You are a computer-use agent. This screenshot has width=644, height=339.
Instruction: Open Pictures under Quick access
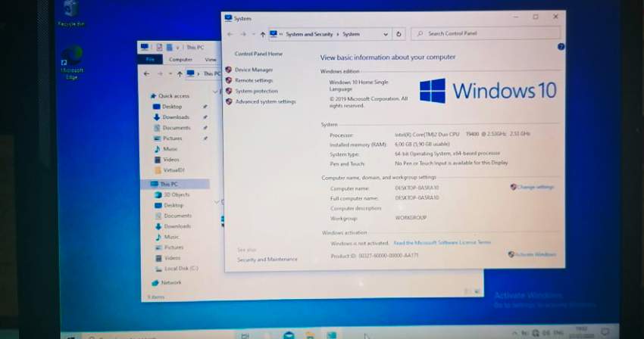[x=172, y=138]
